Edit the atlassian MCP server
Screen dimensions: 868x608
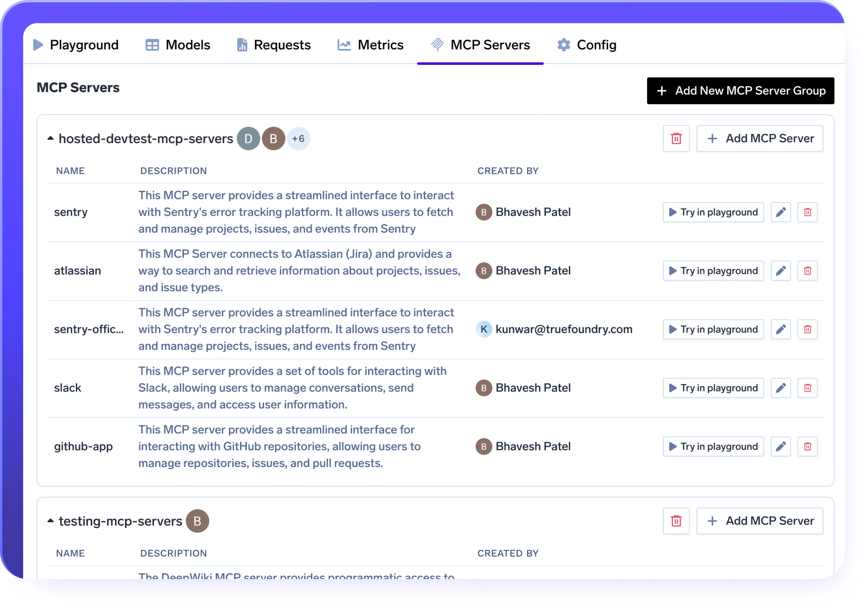(781, 270)
